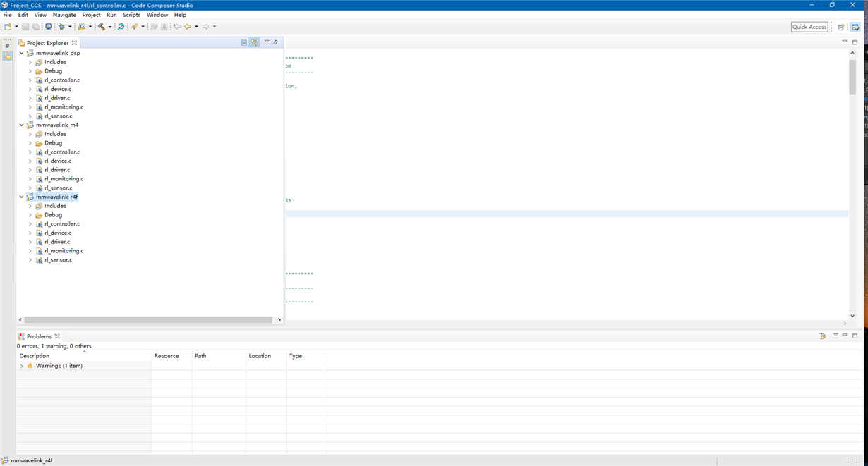Select the CCS Edit perspective icon

(855, 27)
